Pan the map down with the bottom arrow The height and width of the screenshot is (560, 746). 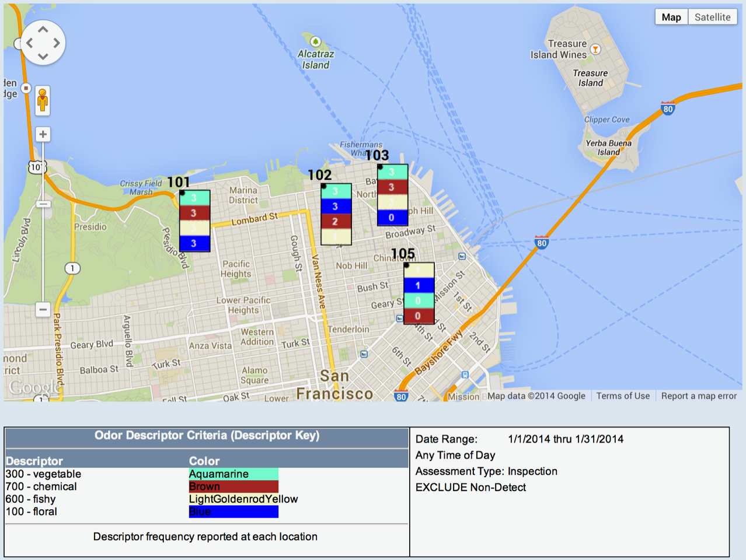[x=43, y=57]
